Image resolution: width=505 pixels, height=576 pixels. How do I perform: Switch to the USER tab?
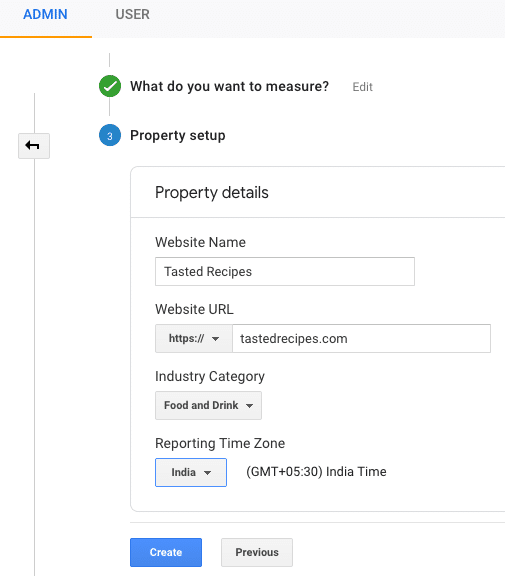coord(133,15)
